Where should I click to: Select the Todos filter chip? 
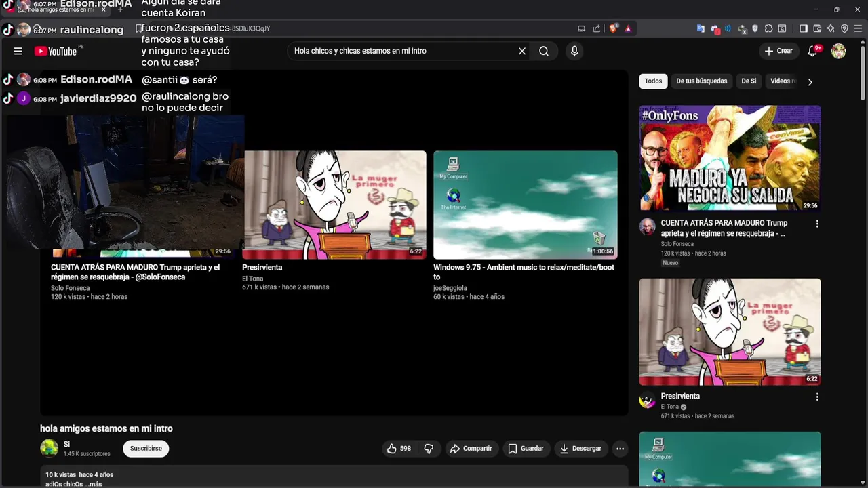[x=653, y=81]
